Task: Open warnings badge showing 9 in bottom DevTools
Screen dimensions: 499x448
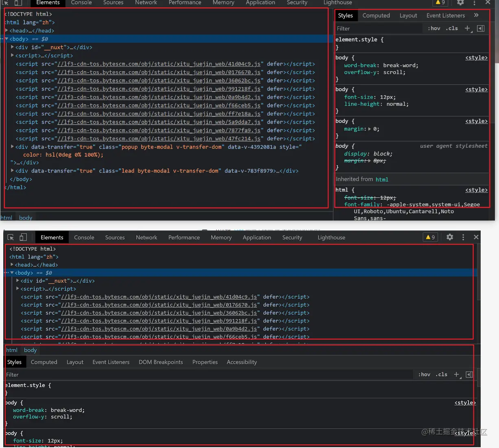Action: (x=431, y=237)
